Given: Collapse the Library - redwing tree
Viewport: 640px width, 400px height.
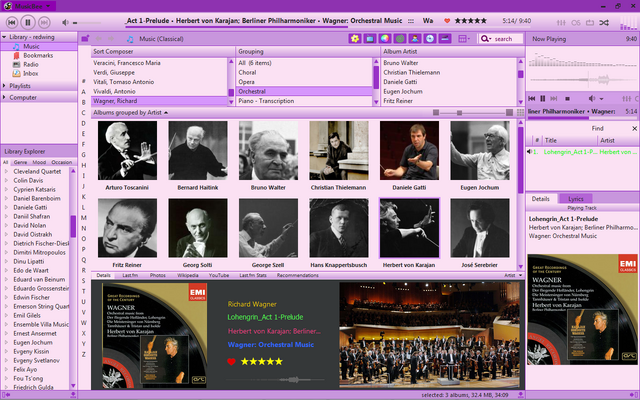Looking at the screenshot, I should point(4,37).
